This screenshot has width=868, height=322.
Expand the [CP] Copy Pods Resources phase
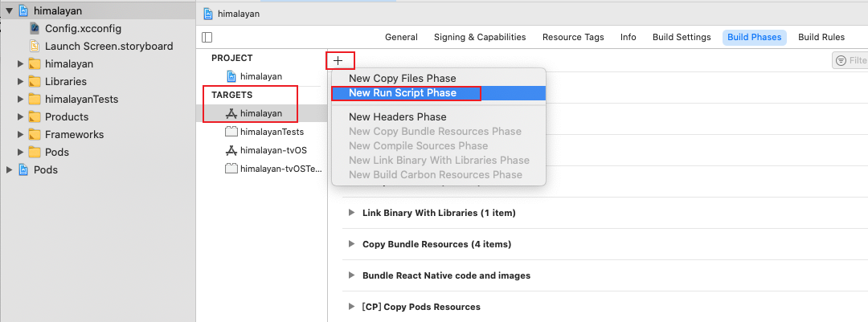pos(351,307)
